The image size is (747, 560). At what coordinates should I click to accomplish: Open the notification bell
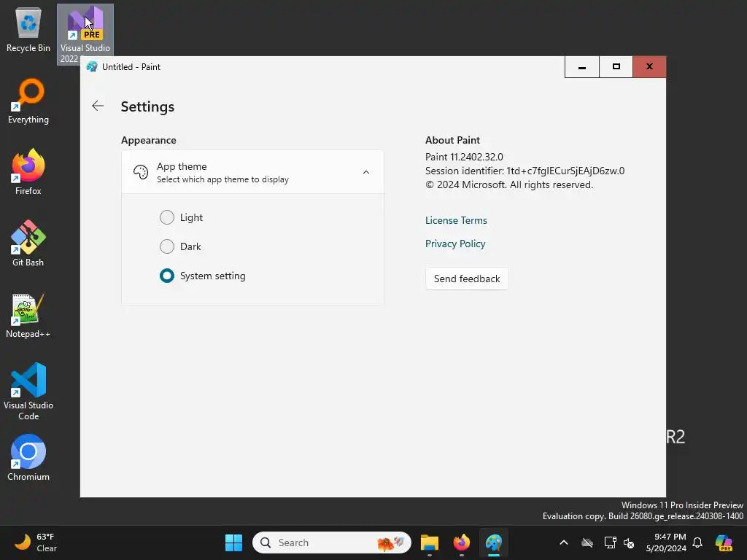coord(697,542)
